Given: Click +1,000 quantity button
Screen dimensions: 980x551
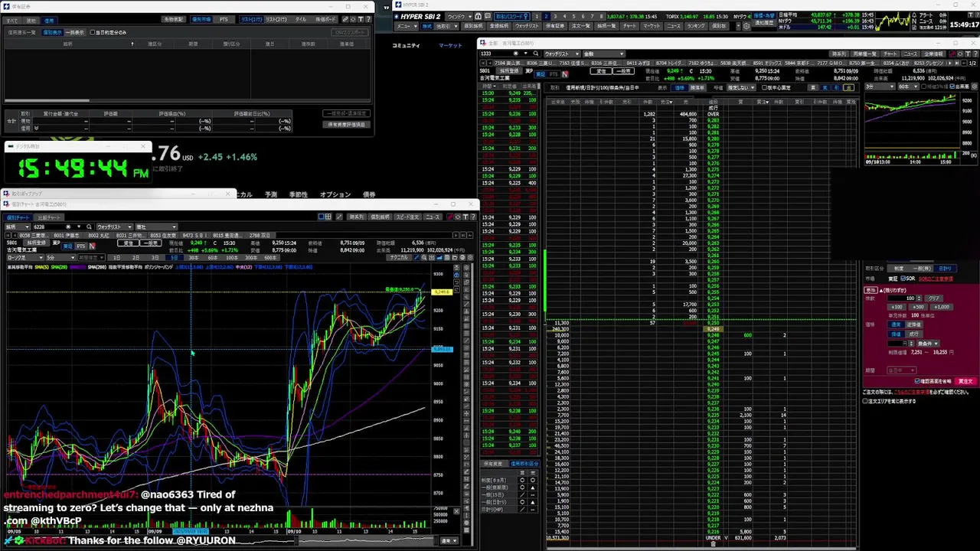Looking at the screenshot, I should click(x=942, y=307).
